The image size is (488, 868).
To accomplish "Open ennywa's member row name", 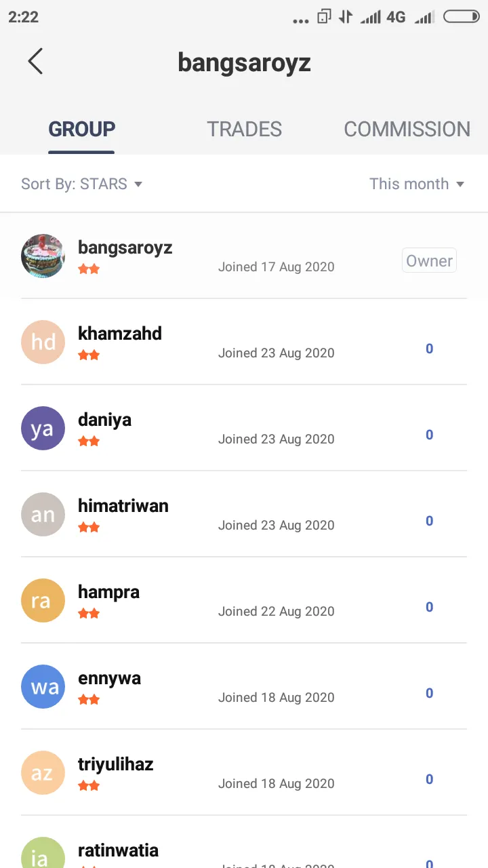I will tap(109, 678).
